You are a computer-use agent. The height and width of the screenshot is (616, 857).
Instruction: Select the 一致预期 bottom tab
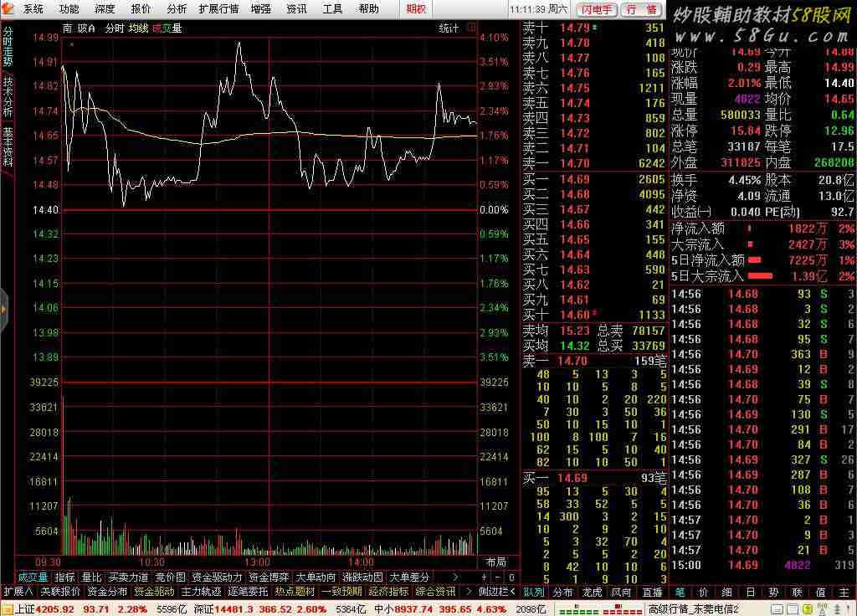341,592
